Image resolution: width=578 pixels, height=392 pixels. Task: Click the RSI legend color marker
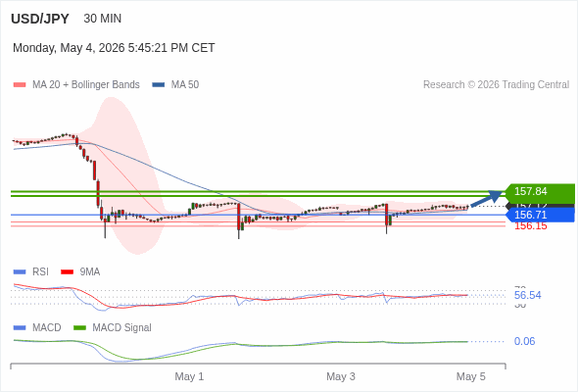pyautogui.click(x=20, y=272)
